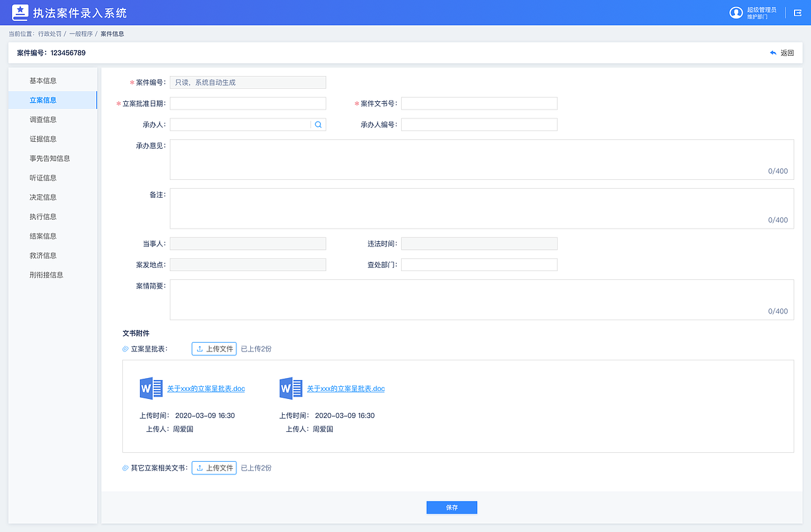The width and height of the screenshot is (811, 532).
Task: Click paperclip icon beside 其它立案相关文书
Action: [125, 468]
